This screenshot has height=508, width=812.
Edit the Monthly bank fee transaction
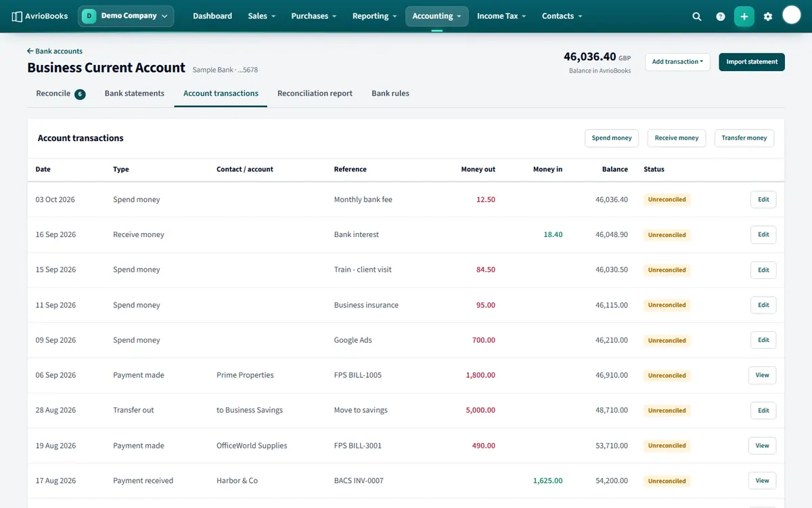pos(763,200)
